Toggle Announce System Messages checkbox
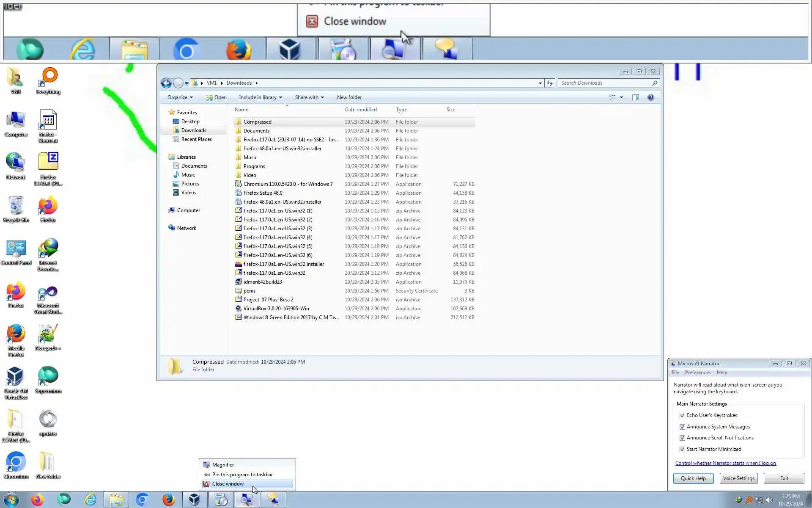Viewport: 812px width, 508px height. point(682,427)
